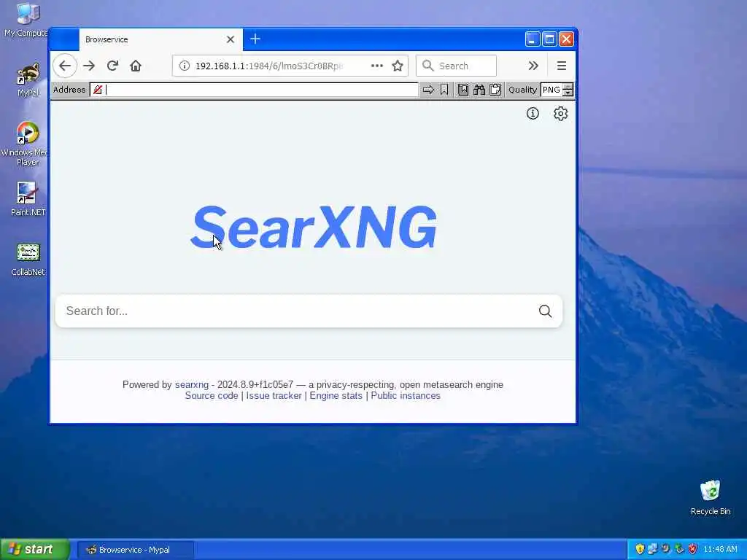Click the 11:48 AM taskbar clock
Image resolution: width=747 pixels, height=560 pixels.
720,550
